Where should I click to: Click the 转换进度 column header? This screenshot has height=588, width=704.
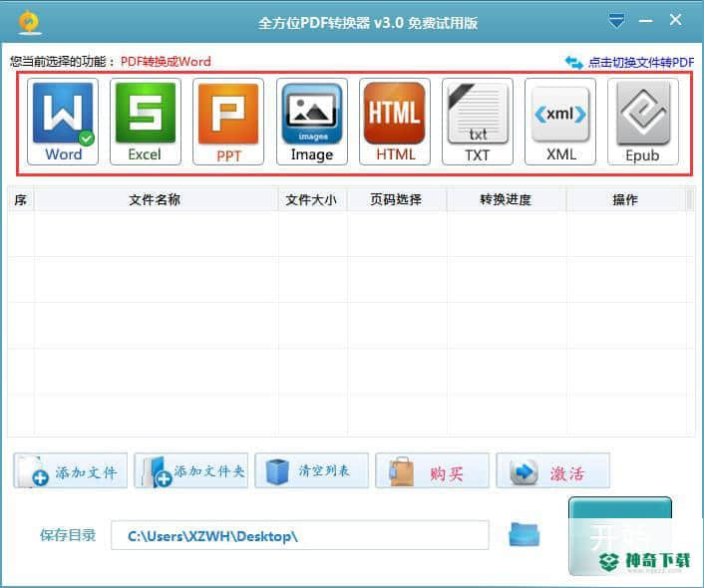click(506, 199)
